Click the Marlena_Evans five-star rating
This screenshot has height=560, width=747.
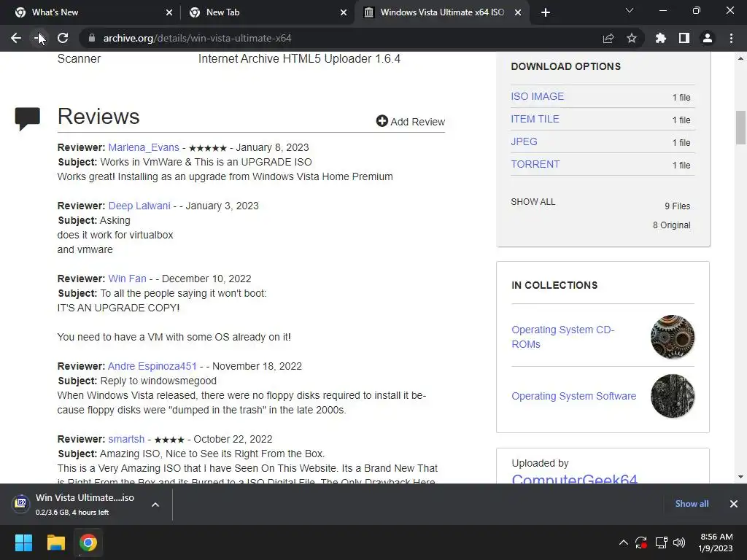208,148
